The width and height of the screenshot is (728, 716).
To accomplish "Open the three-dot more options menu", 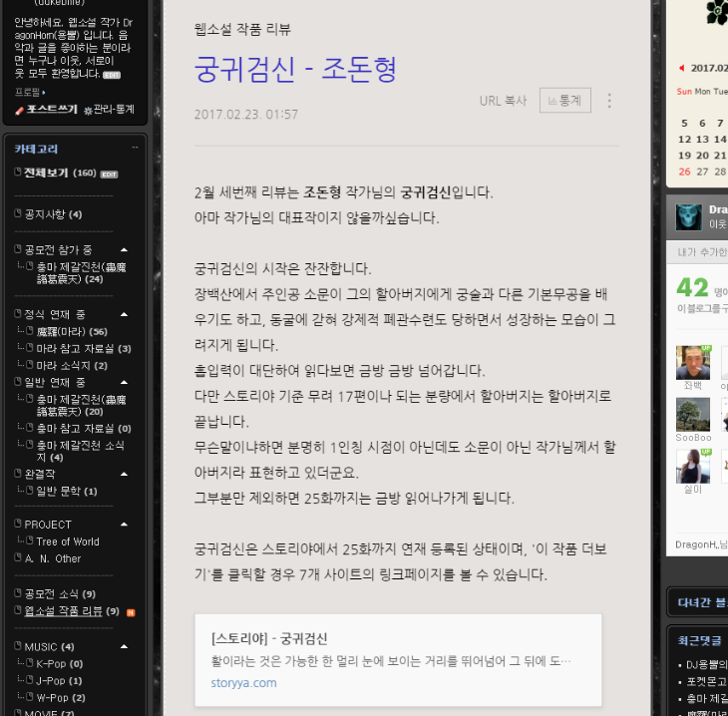I will point(609,101).
